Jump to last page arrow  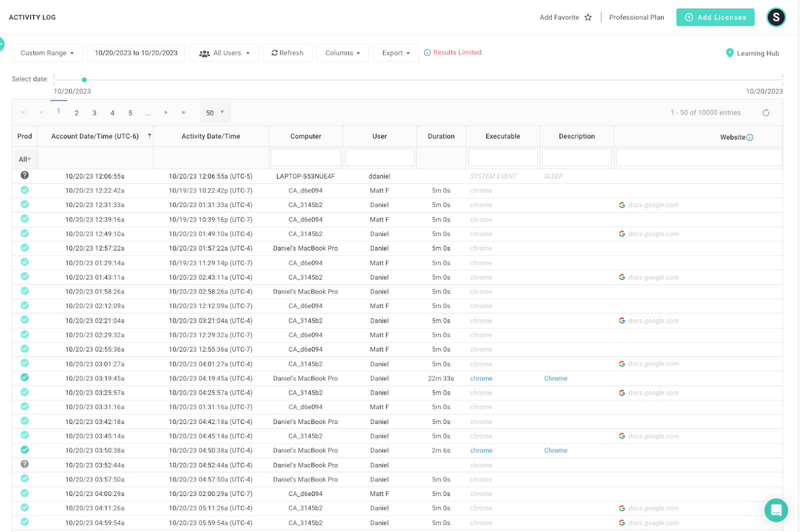[184, 113]
